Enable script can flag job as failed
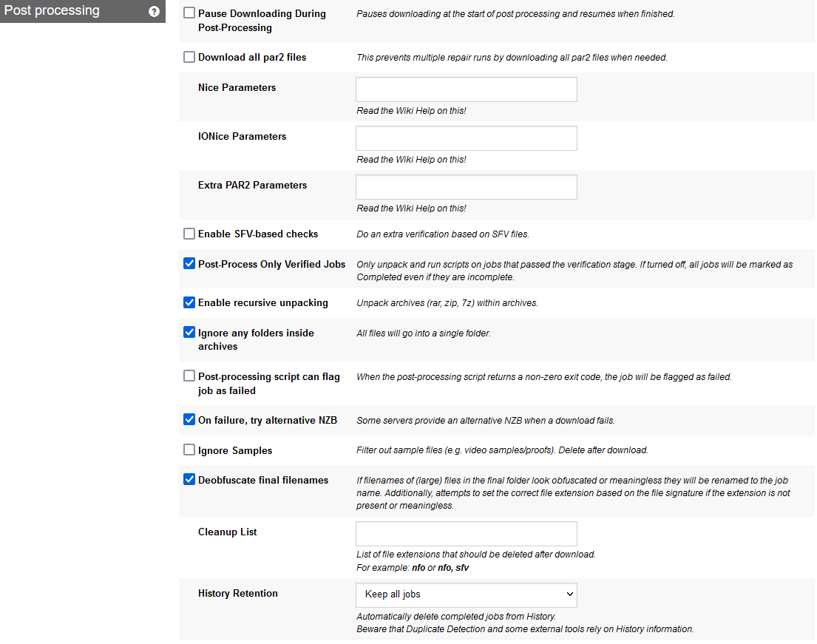This screenshot has width=817, height=644. pos(189,376)
